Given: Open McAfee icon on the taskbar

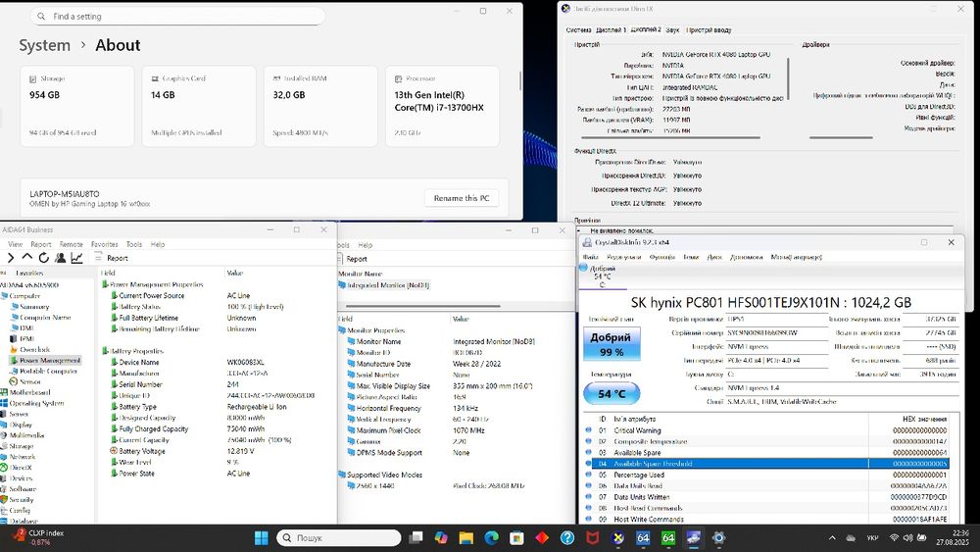Looking at the screenshot, I should pyautogui.click(x=593, y=537).
